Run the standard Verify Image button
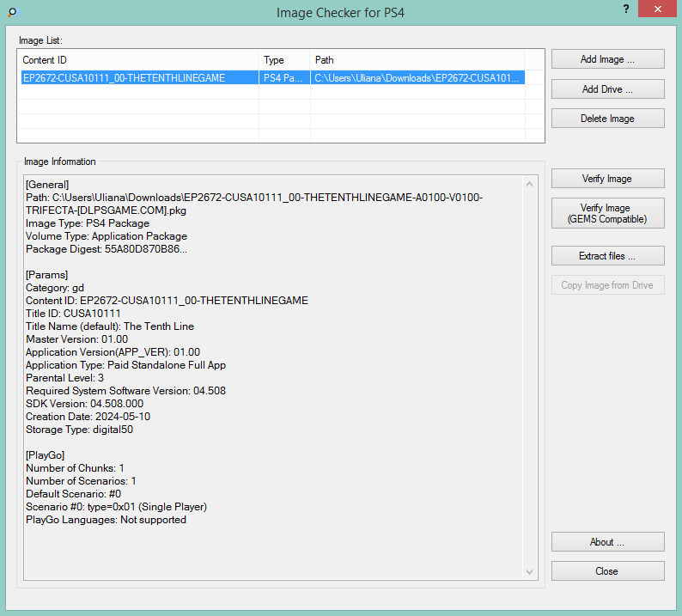 pyautogui.click(x=607, y=179)
